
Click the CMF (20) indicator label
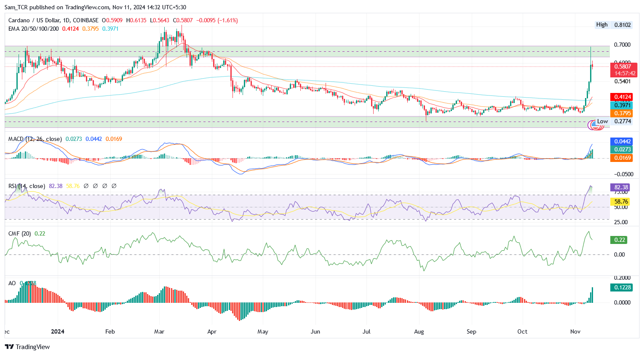pos(19,233)
